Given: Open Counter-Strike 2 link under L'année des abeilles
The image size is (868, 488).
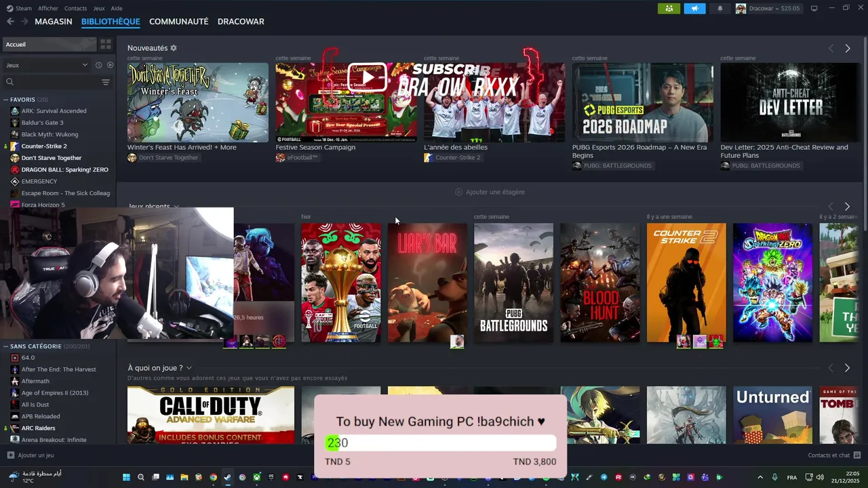Looking at the screenshot, I should [x=452, y=158].
